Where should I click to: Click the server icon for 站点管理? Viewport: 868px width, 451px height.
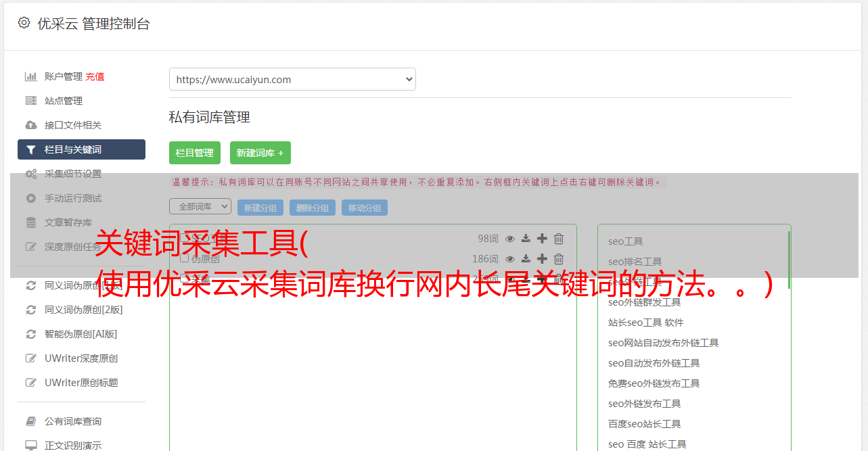pos(31,101)
